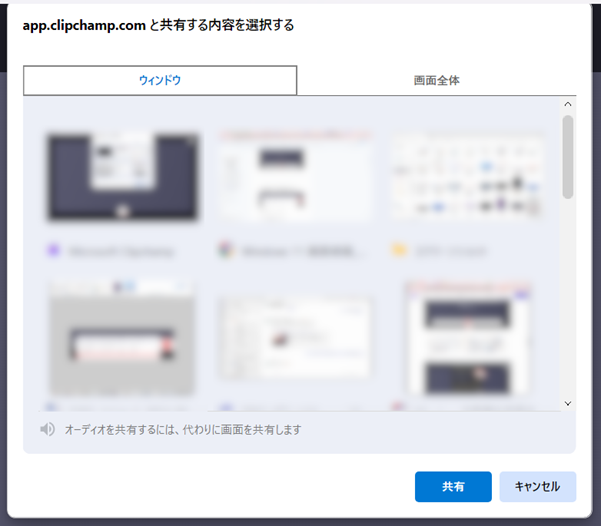Click the text オーディオを共有するには、代わりに画面を共有します

point(183,430)
